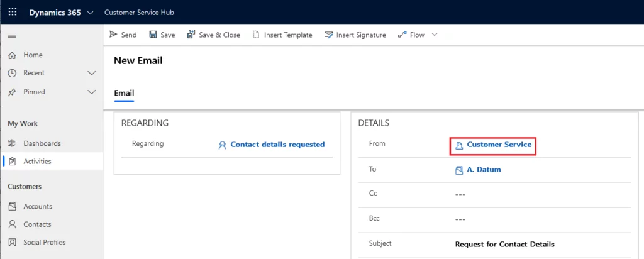Open the app launcher waffle icon

click(13, 12)
